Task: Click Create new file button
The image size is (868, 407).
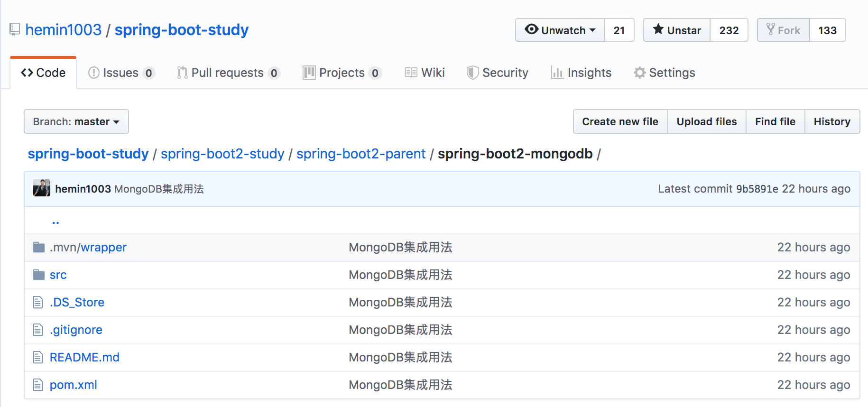Action: click(x=620, y=121)
